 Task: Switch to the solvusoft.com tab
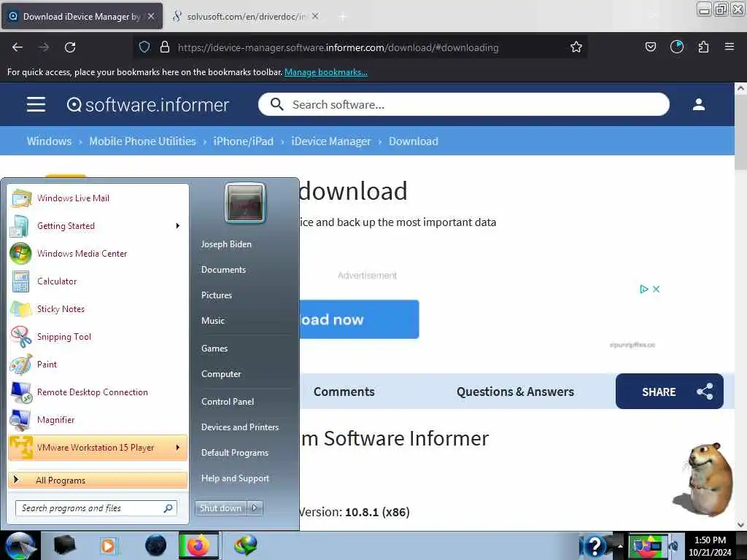tap(245, 17)
